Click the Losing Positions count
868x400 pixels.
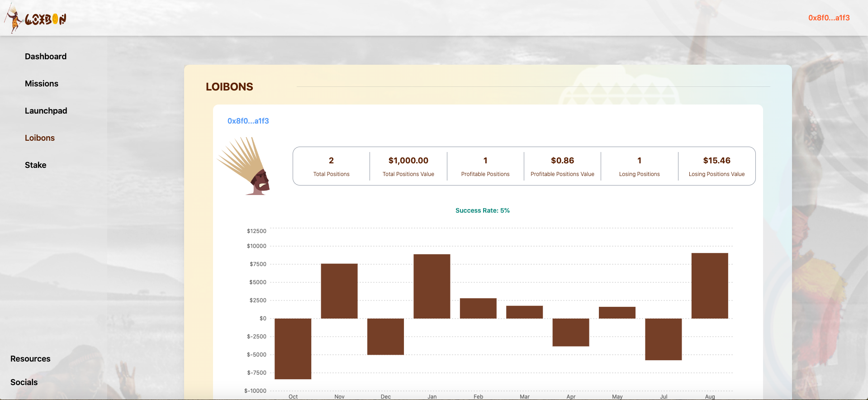coord(640,166)
